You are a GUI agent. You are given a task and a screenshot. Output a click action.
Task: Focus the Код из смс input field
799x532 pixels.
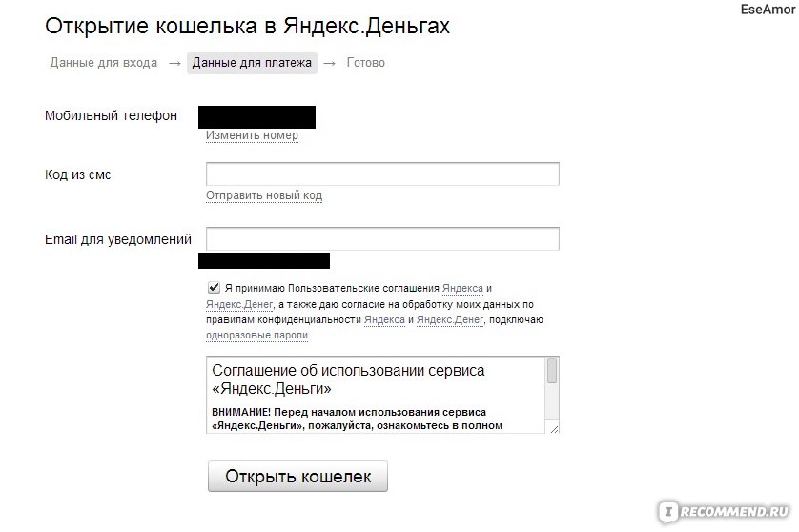pos(382,174)
